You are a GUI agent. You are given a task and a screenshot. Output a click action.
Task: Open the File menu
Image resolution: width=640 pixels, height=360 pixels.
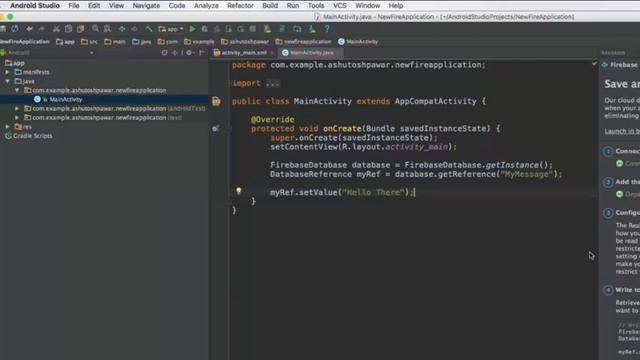[74, 5]
